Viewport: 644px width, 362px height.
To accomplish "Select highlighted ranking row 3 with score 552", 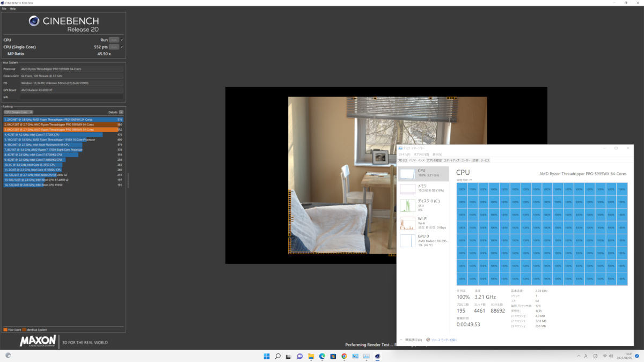I will [63, 129].
